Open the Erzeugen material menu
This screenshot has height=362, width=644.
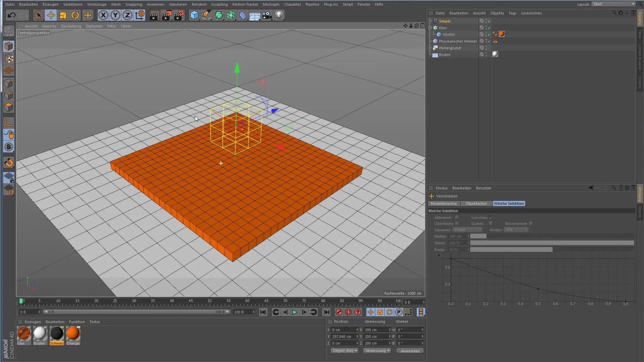[33, 322]
